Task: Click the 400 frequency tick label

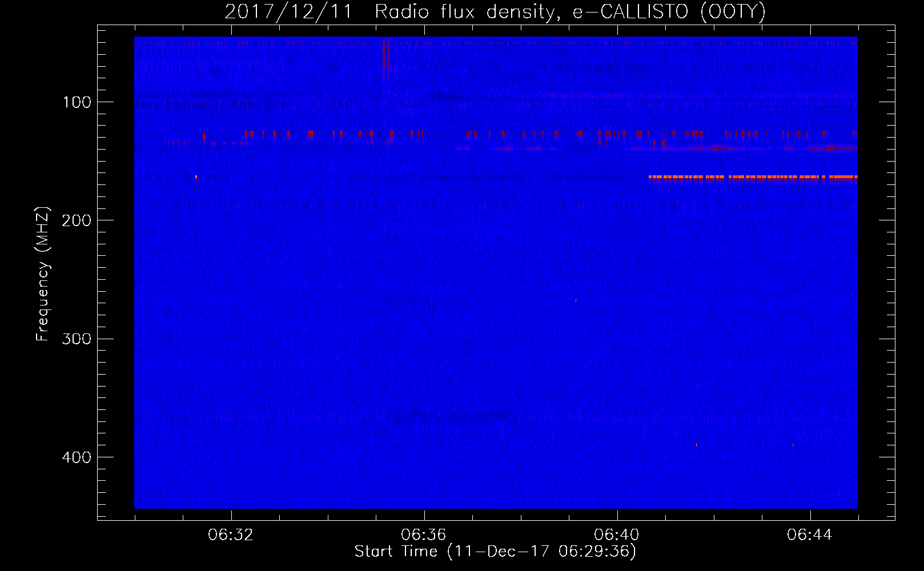Action: (x=77, y=457)
